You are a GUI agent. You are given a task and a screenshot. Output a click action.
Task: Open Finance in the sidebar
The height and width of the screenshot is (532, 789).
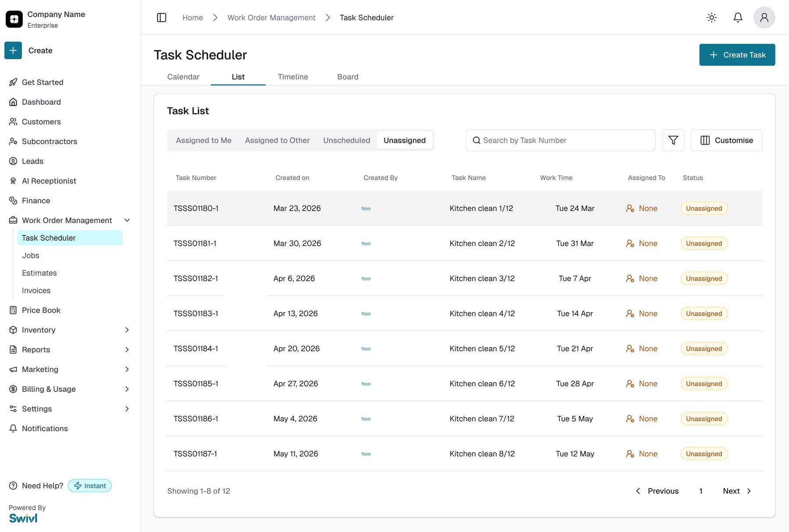point(36,201)
